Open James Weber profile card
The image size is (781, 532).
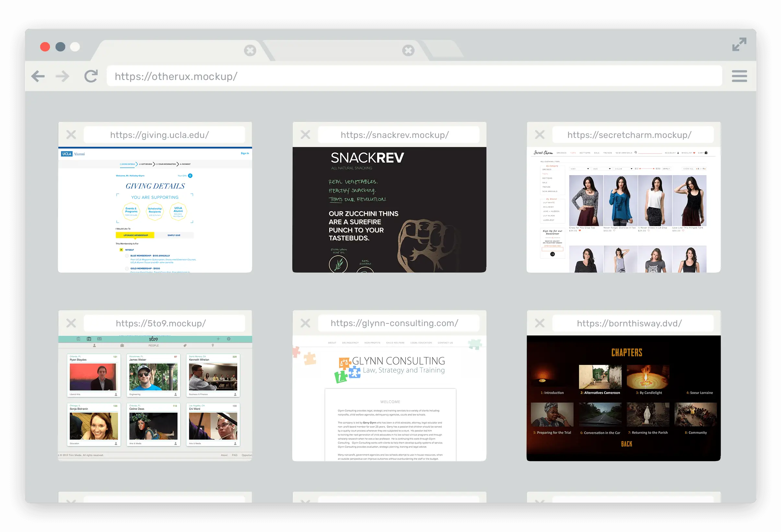pos(153,376)
